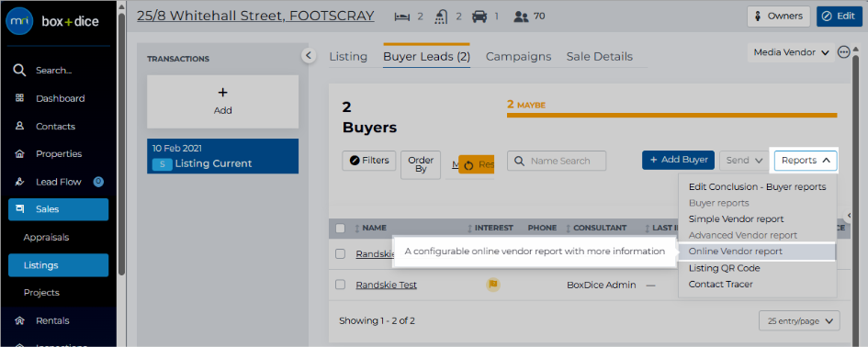Click the sidebar vertical scrollbar

tap(121, 143)
